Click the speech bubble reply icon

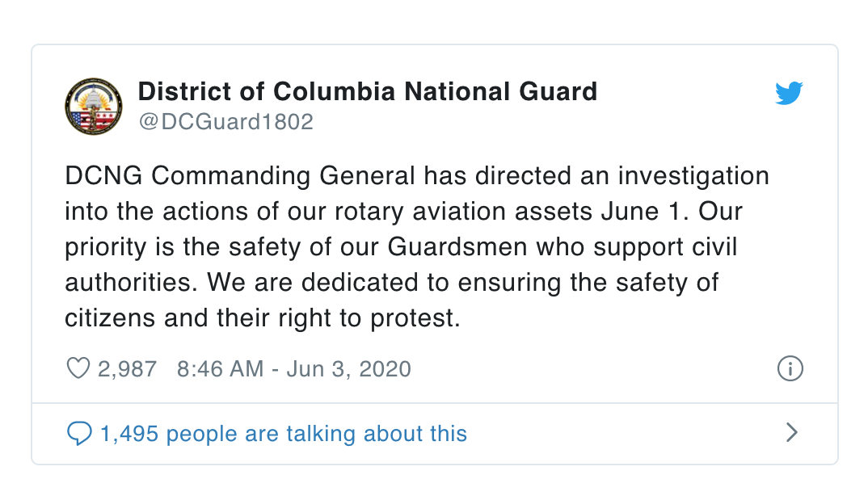(x=79, y=434)
